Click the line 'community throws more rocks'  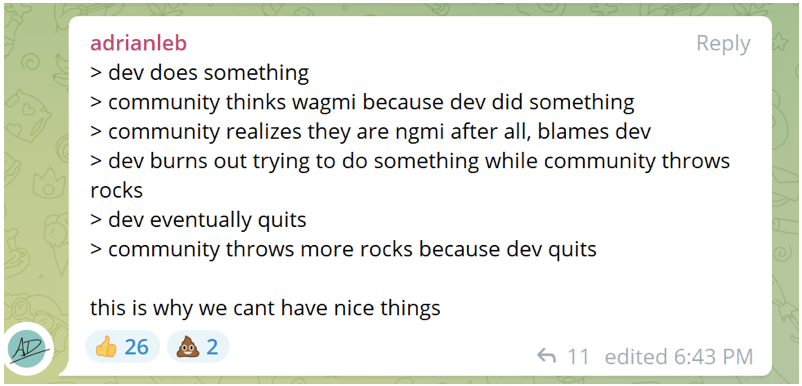point(343,249)
